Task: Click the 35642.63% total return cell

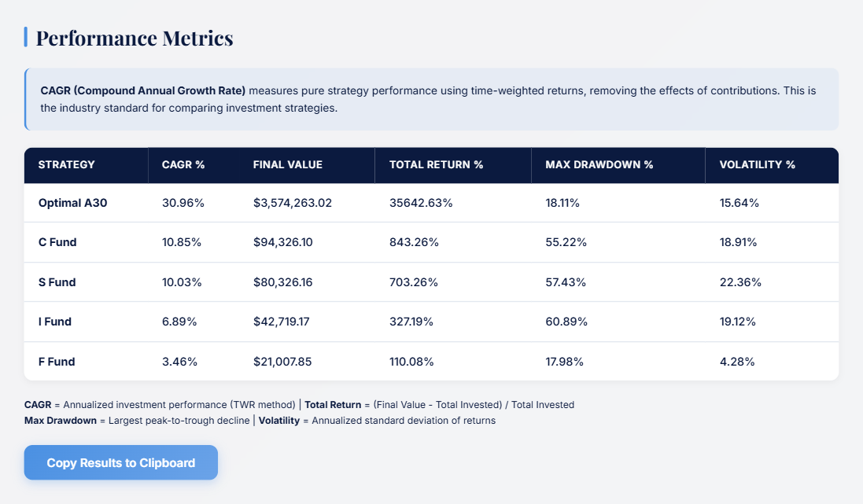Action: (x=420, y=202)
